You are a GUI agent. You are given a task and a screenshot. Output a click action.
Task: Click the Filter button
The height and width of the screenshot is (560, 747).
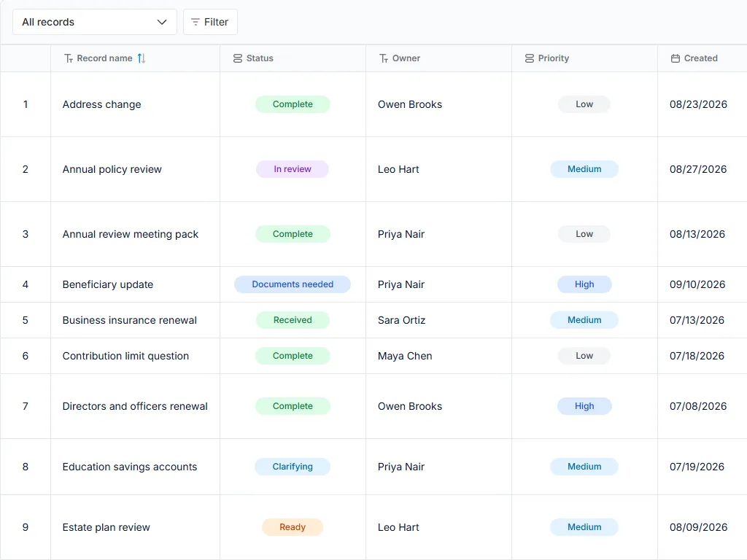210,22
